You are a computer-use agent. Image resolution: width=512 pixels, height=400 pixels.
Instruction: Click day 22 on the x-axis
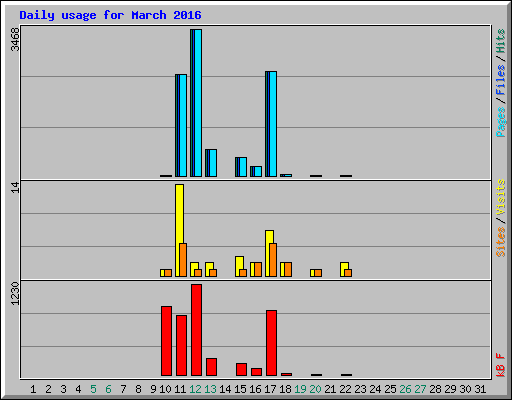point(345,389)
